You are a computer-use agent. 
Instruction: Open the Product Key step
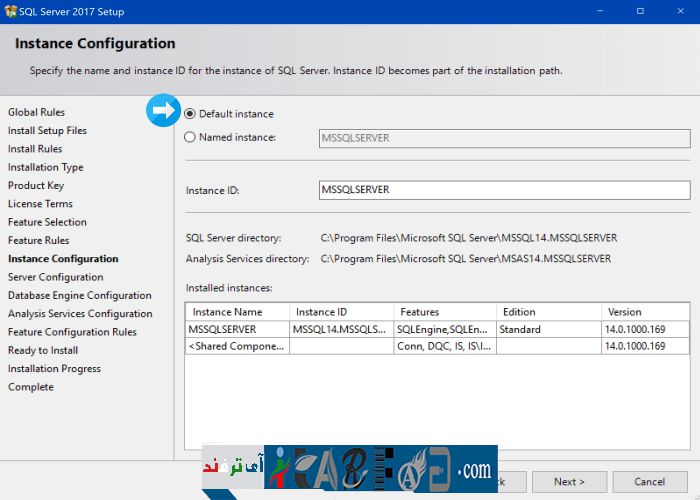(36, 186)
